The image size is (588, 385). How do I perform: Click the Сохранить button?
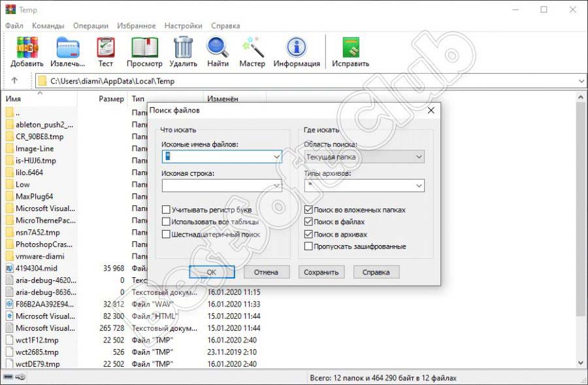321,272
